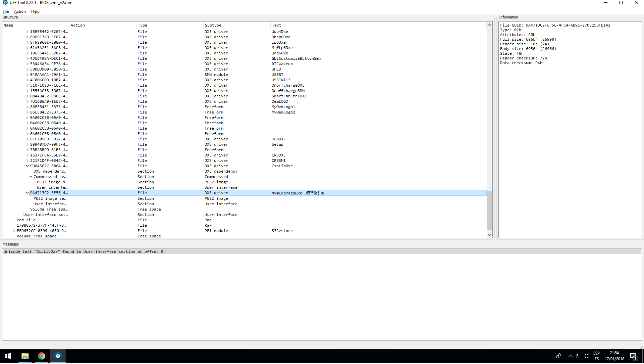Image resolution: width=644 pixels, height=364 pixels.
Task: Select the Pad-file row
Action: (x=245, y=220)
